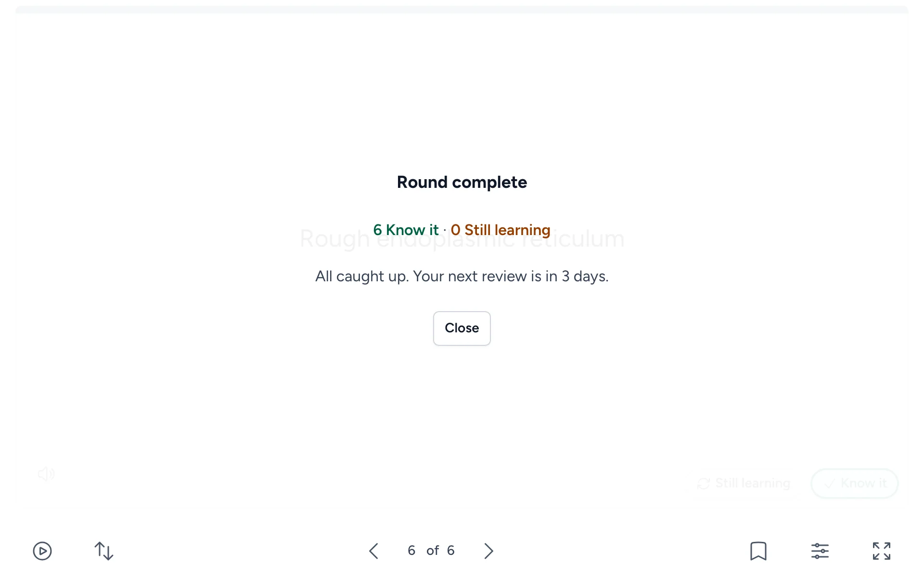Click the up-down arrows swap icon
The image size is (924, 578).
pos(104,551)
